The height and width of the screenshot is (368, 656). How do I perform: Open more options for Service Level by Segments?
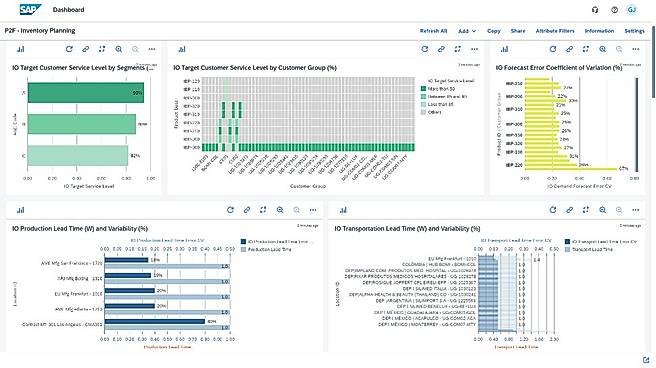tap(152, 49)
